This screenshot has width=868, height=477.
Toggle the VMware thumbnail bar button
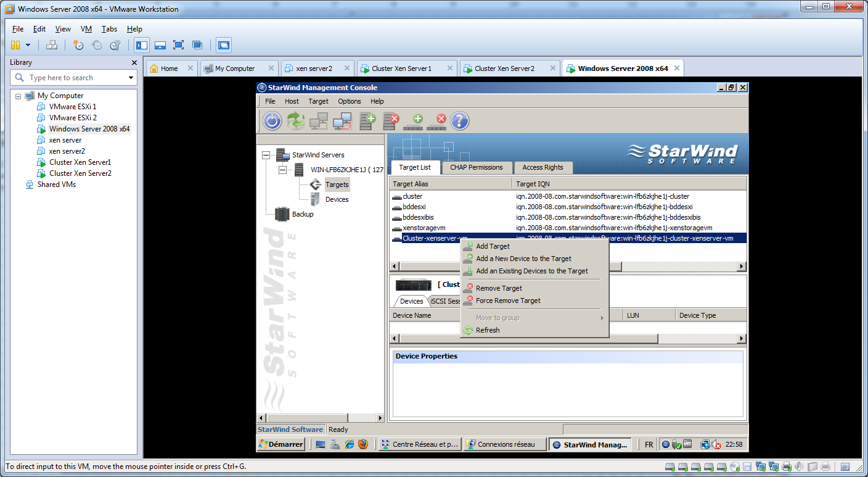(160, 45)
